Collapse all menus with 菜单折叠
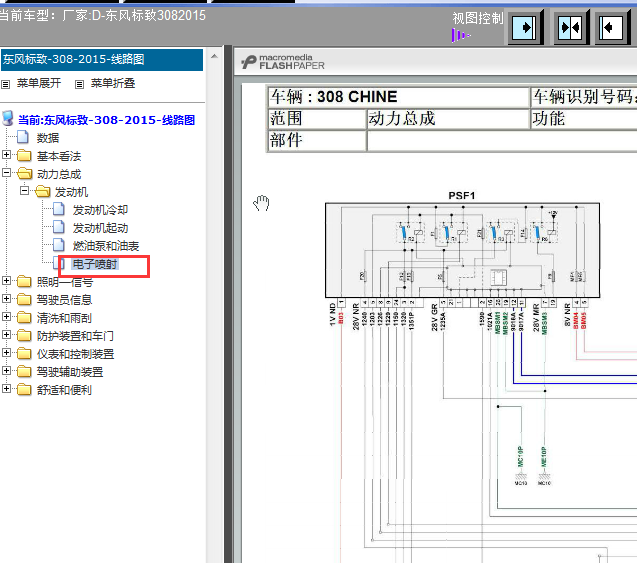 [x=113, y=83]
